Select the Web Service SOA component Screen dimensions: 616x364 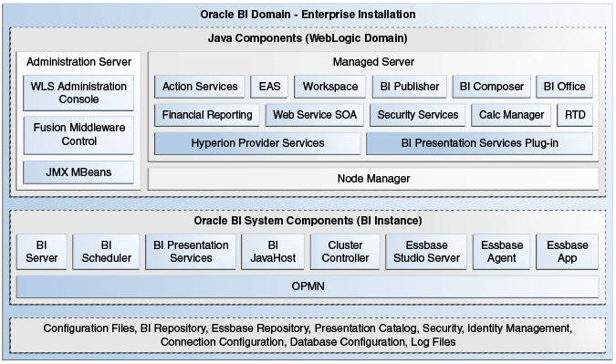315,115
